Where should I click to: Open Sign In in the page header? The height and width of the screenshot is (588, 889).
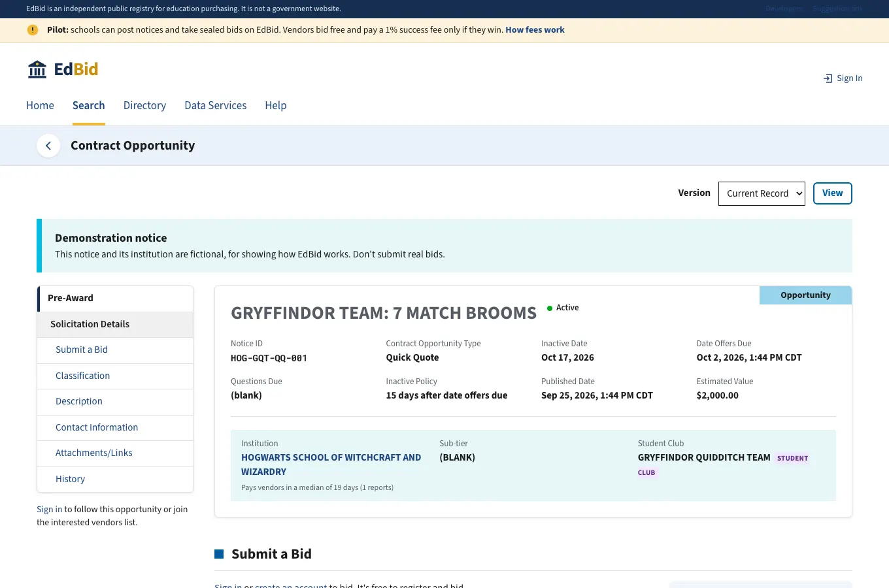point(843,78)
